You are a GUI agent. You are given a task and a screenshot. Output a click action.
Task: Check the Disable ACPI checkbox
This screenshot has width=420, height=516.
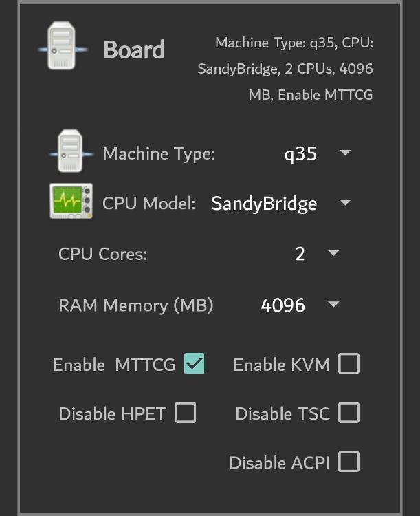pyautogui.click(x=349, y=462)
